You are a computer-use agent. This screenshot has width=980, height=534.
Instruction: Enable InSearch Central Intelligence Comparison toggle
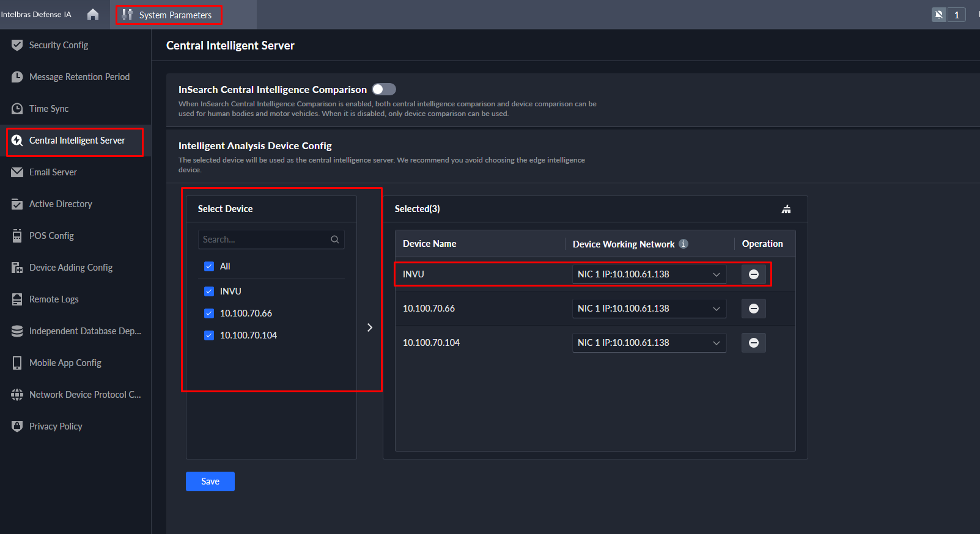pos(384,89)
